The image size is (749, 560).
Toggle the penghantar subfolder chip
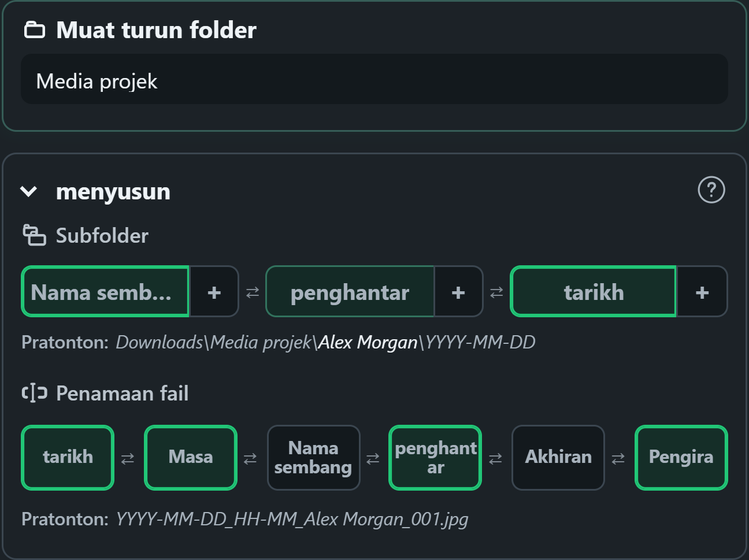click(350, 291)
